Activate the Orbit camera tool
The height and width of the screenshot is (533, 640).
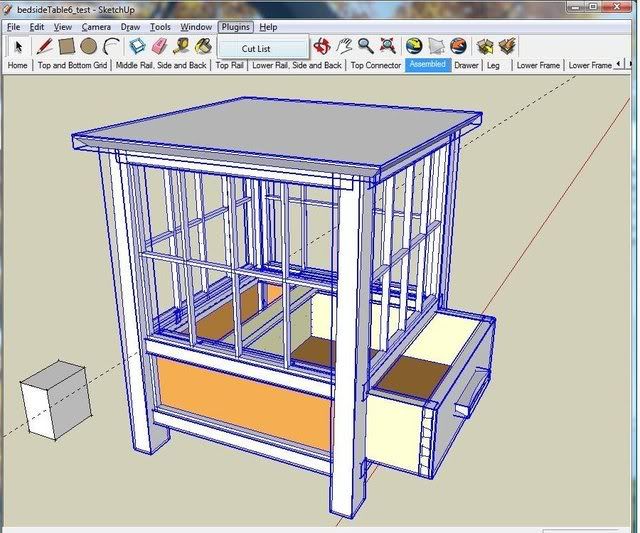[322, 46]
